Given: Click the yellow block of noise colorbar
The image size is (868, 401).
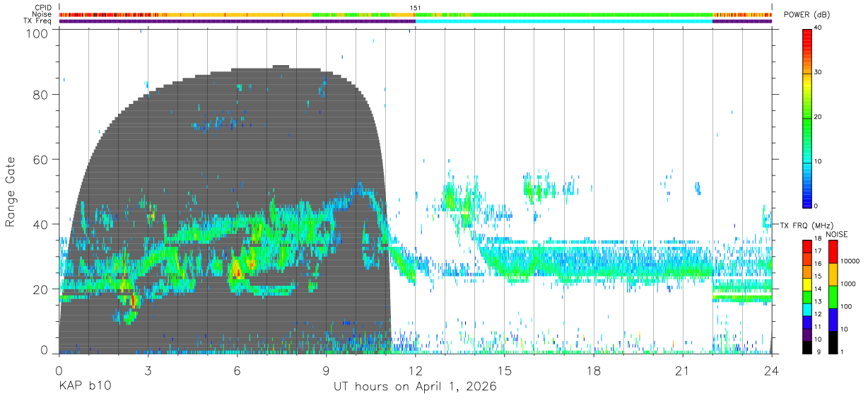Looking at the screenshot, I should 832,274.
